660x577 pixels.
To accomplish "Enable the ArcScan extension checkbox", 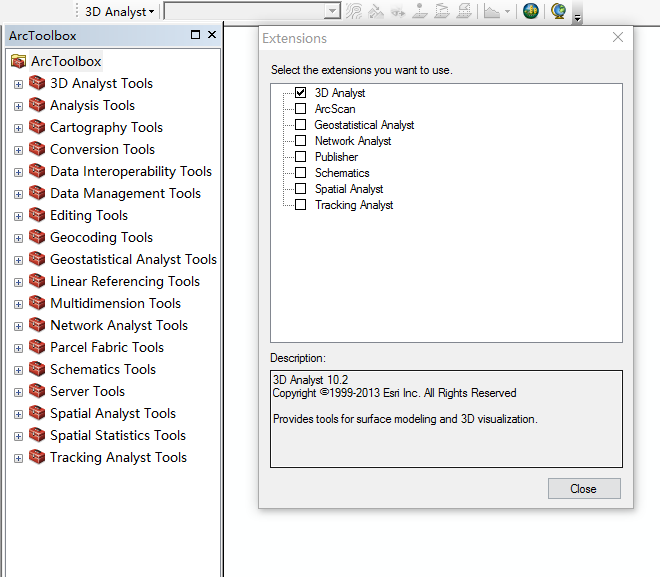I will pyautogui.click(x=301, y=109).
